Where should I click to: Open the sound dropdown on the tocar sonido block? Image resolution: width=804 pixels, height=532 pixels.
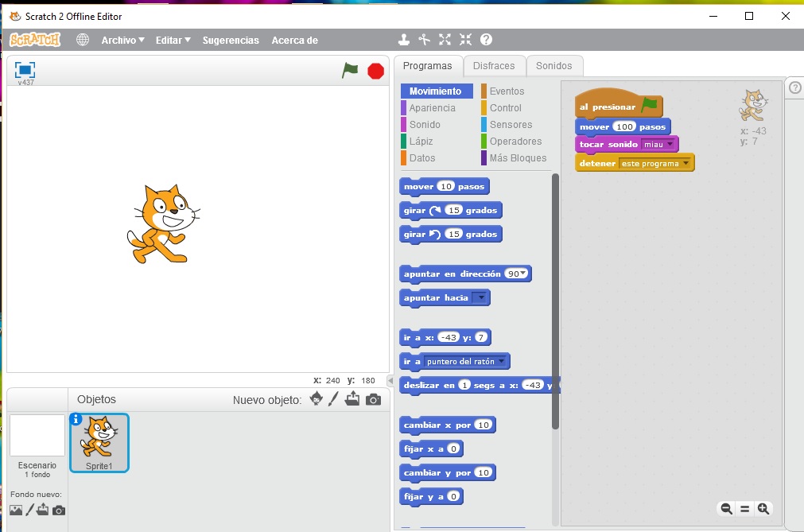coord(669,145)
